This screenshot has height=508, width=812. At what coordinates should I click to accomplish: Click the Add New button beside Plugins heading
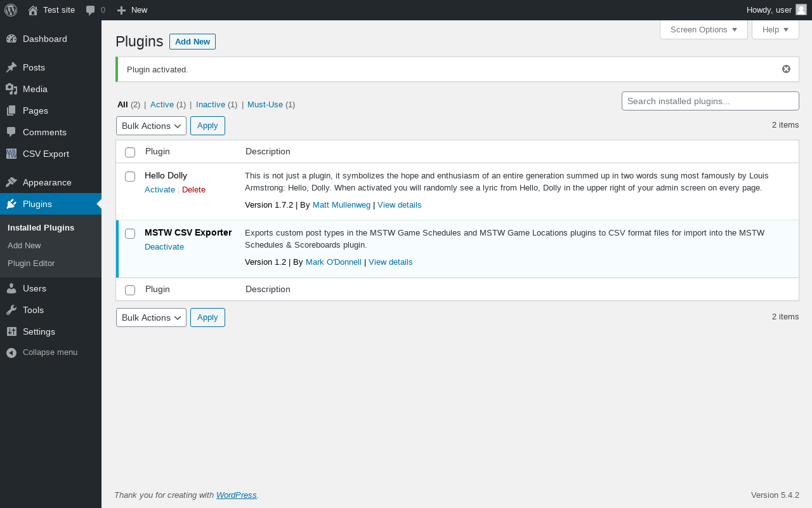[192, 41]
